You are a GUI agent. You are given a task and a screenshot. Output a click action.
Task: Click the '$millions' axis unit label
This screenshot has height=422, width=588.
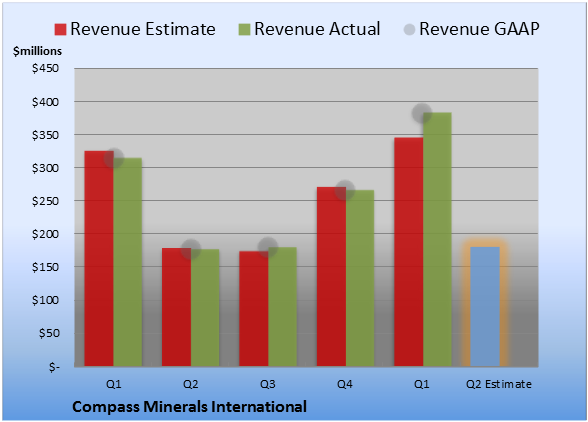37,51
